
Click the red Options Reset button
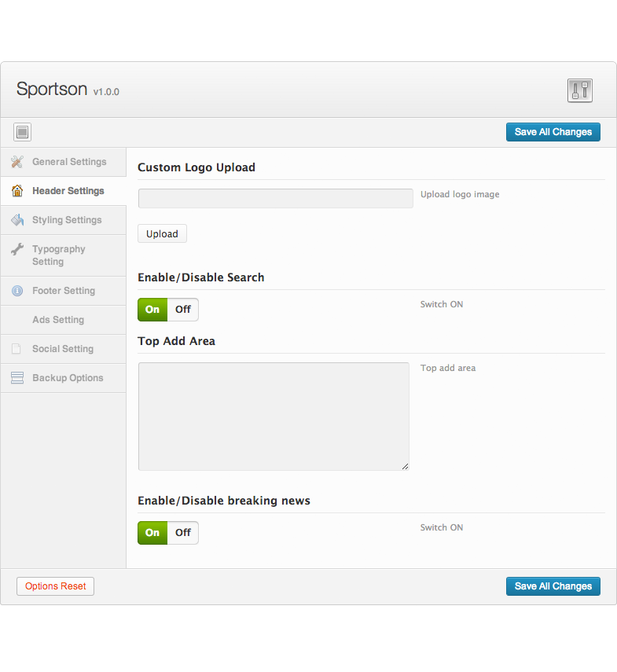coord(55,586)
